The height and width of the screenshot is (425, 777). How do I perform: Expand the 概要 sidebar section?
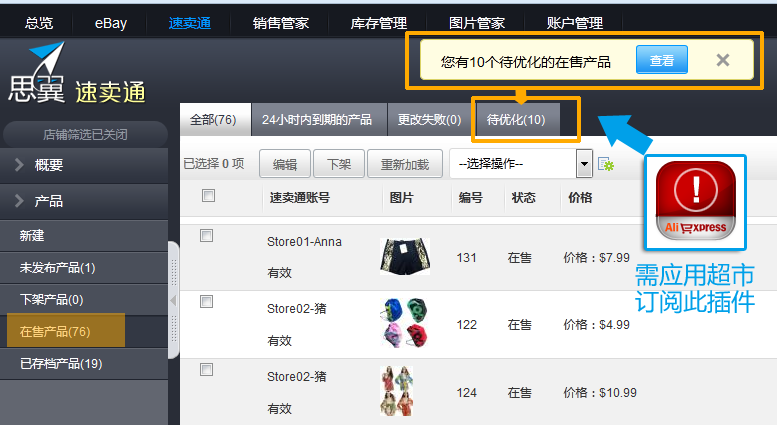point(84,165)
